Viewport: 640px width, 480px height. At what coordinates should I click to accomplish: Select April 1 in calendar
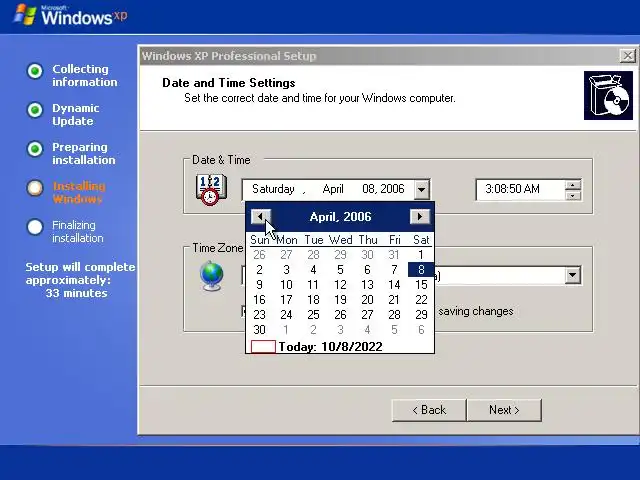(421, 255)
